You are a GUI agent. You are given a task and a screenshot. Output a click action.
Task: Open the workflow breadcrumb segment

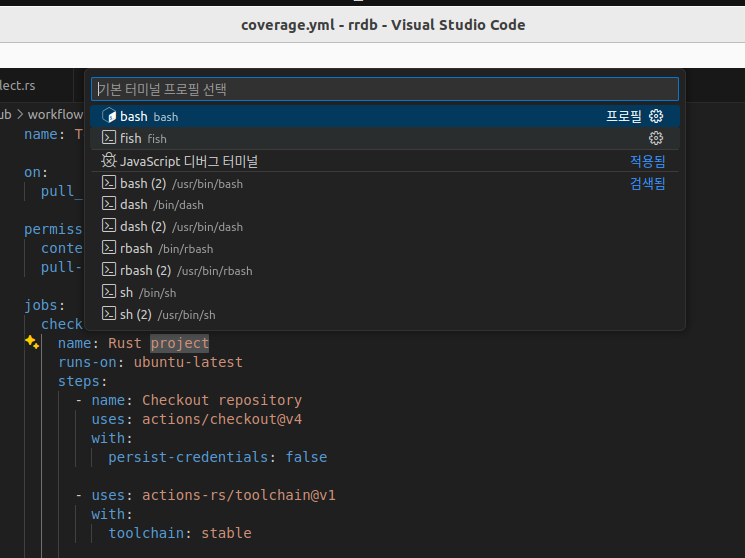(x=55, y=115)
